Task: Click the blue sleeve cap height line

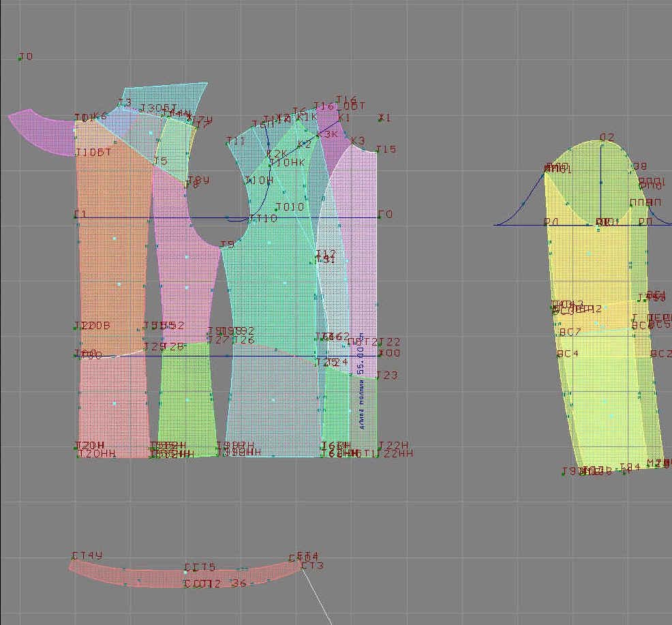Action: pyautogui.click(x=601, y=184)
